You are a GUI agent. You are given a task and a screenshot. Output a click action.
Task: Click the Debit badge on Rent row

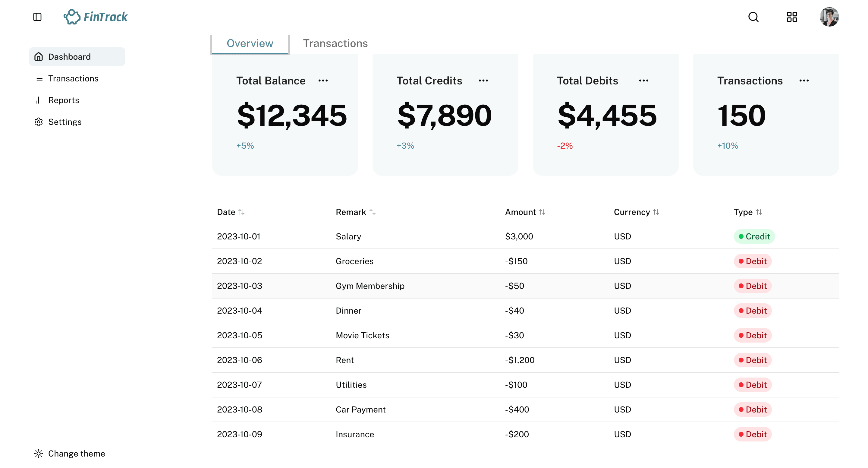pos(753,360)
